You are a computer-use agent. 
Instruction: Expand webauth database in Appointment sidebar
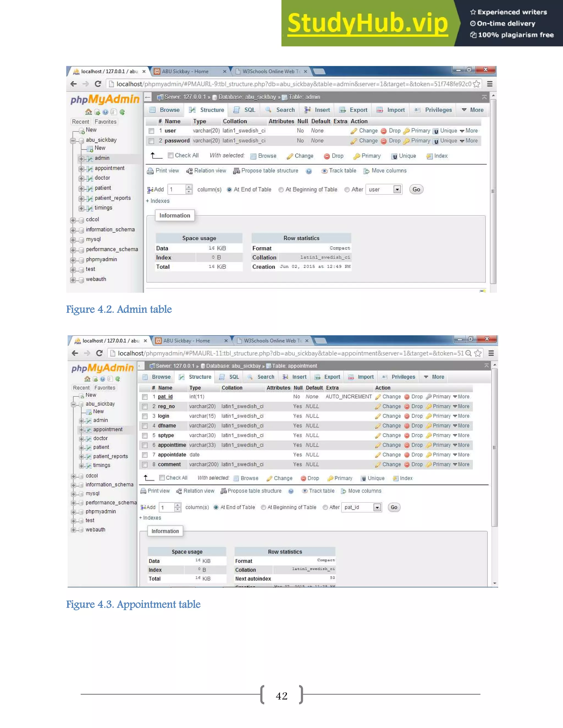point(73,530)
